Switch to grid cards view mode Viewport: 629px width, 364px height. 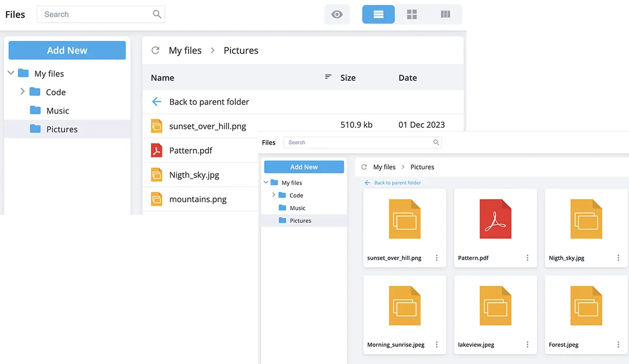tap(412, 14)
